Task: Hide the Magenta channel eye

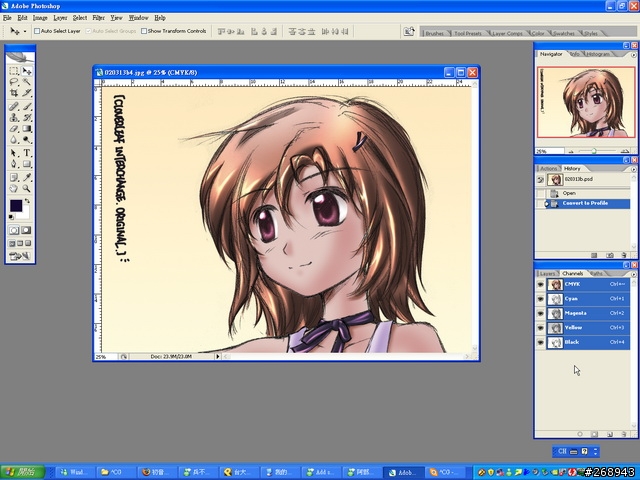Action: tap(540, 313)
